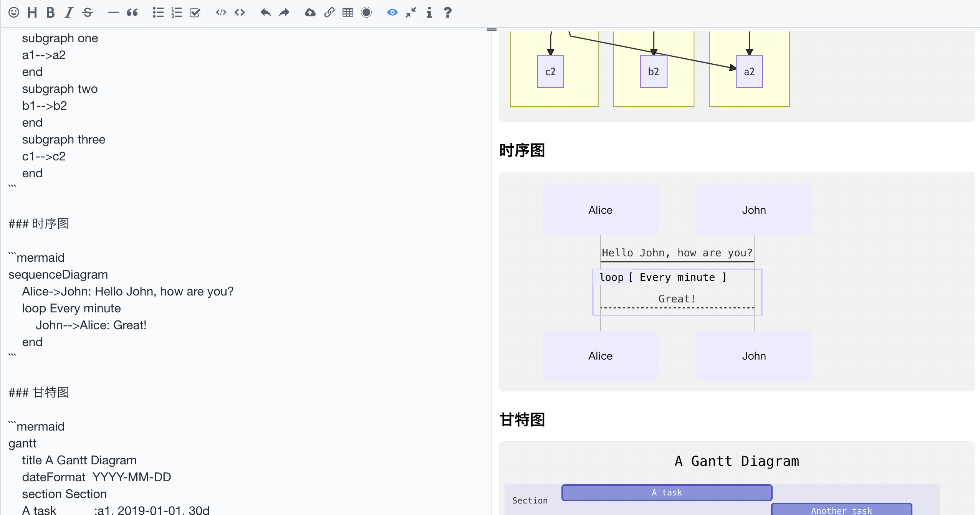980x515 pixels.
Task: Insert a task checkbox list
Action: click(195, 13)
